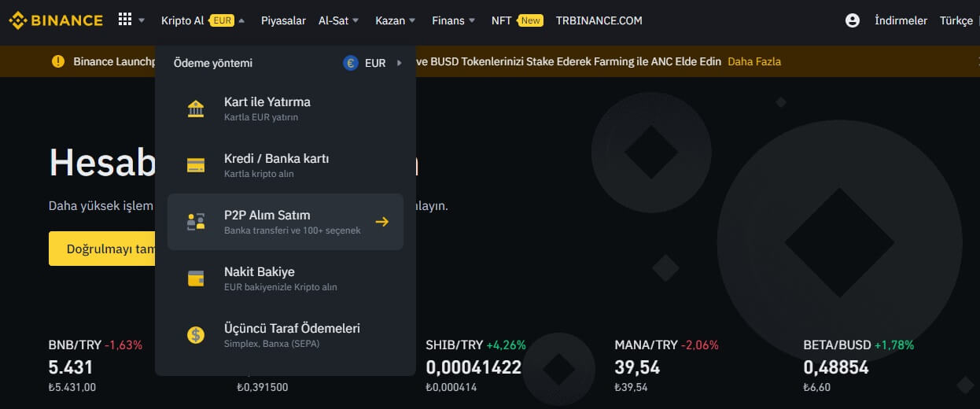Open the Kazan menu
The image size is (980, 409).
click(x=390, y=20)
